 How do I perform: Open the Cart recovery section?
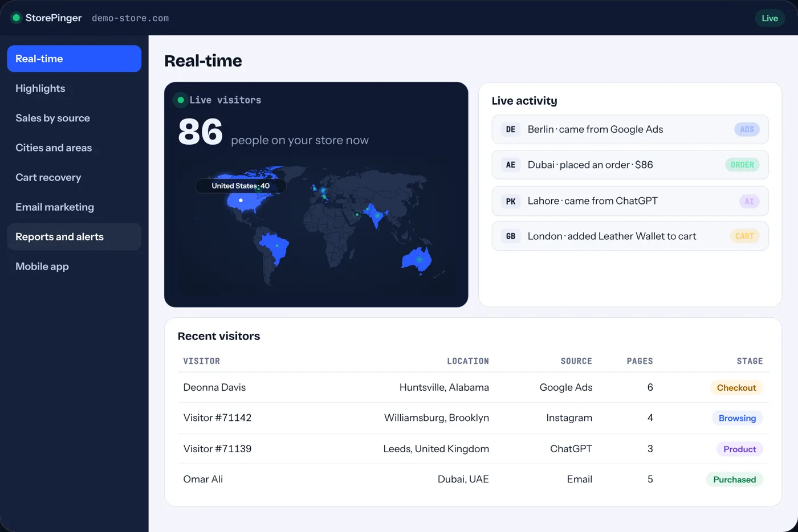pyautogui.click(x=74, y=177)
